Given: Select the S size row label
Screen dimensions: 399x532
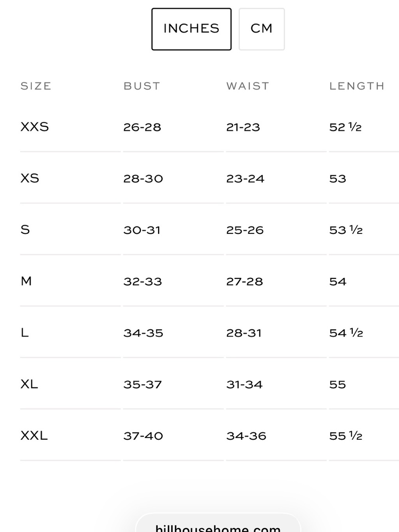Looking at the screenshot, I should 25,229.
